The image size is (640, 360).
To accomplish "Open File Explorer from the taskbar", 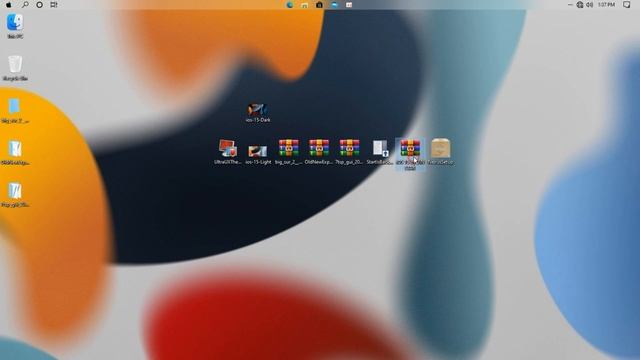I will click(304, 5).
